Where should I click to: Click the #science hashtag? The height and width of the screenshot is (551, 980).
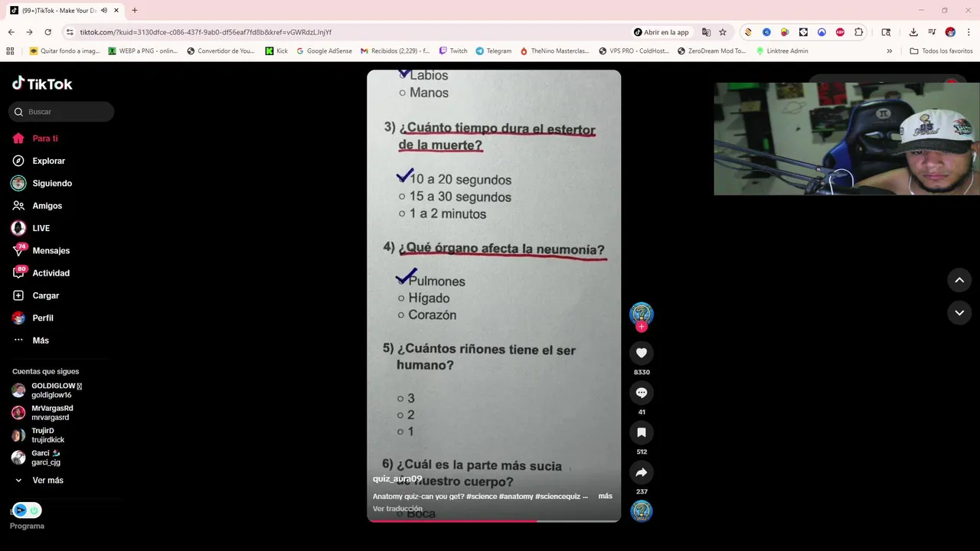(482, 497)
